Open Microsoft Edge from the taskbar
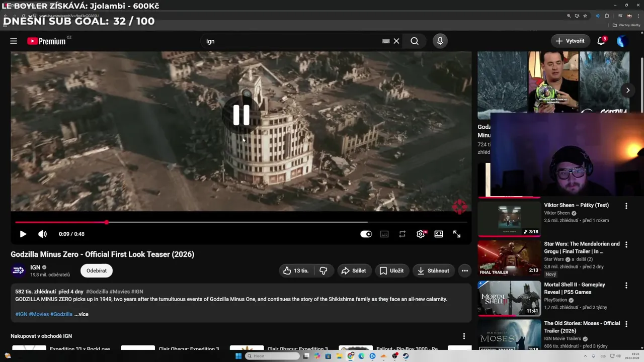The width and height of the screenshot is (644, 362). [361, 356]
